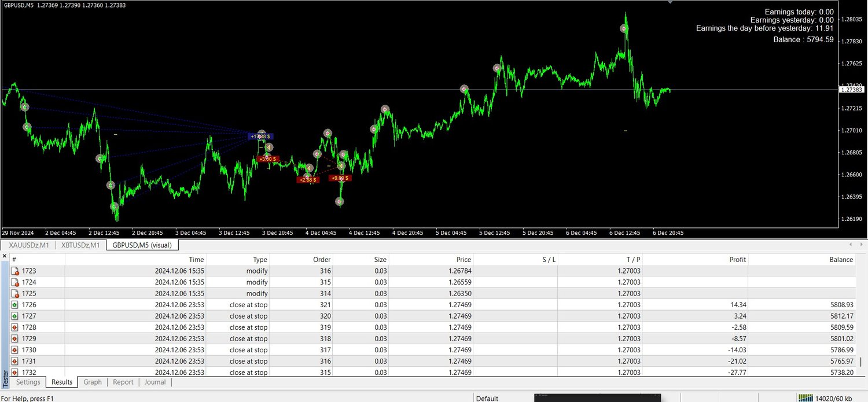
Task: Open the Tester Graph tab
Action: [93, 382]
